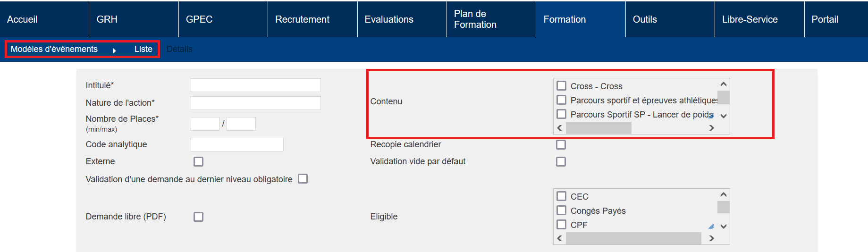Screen dimensions: 868x252
Task: Select the CPF eligibility checkbox
Action: [561, 225]
